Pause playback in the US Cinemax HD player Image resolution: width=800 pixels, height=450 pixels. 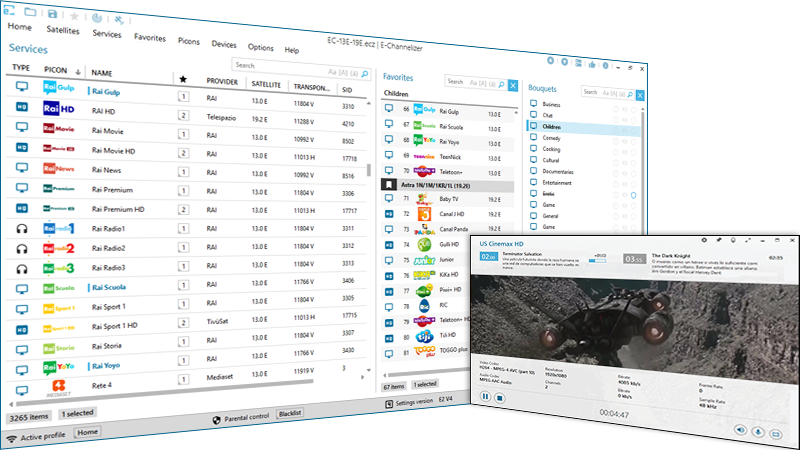(x=486, y=396)
